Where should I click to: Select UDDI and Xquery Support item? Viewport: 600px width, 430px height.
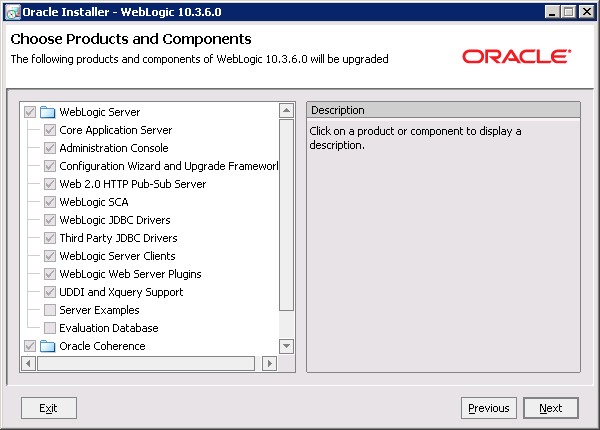click(121, 292)
